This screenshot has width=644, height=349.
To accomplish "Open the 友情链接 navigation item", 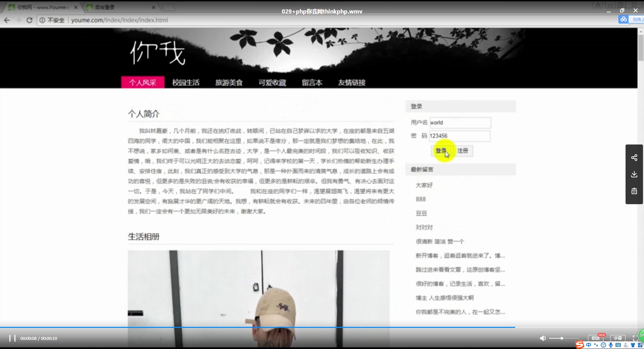I will click(x=352, y=82).
